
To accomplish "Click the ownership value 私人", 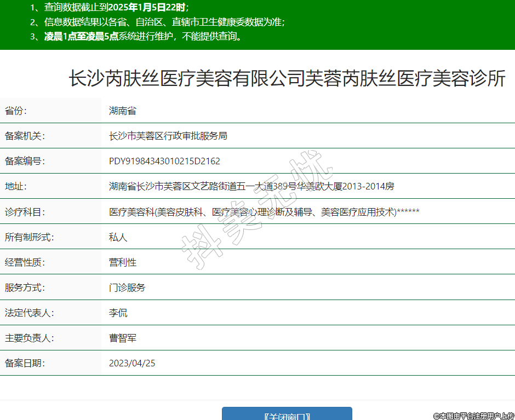I will 118,237.
